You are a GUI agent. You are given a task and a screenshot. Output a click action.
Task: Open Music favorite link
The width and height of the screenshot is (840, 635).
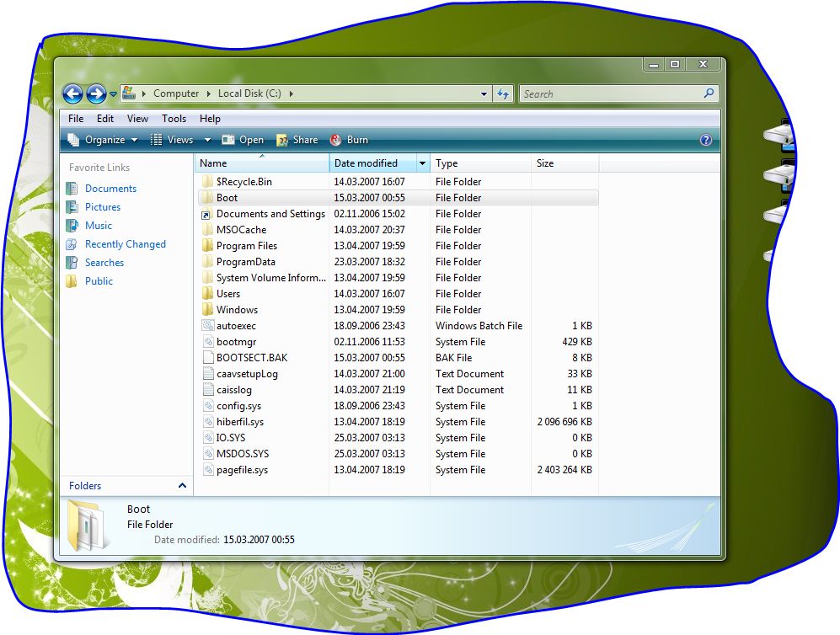98,226
